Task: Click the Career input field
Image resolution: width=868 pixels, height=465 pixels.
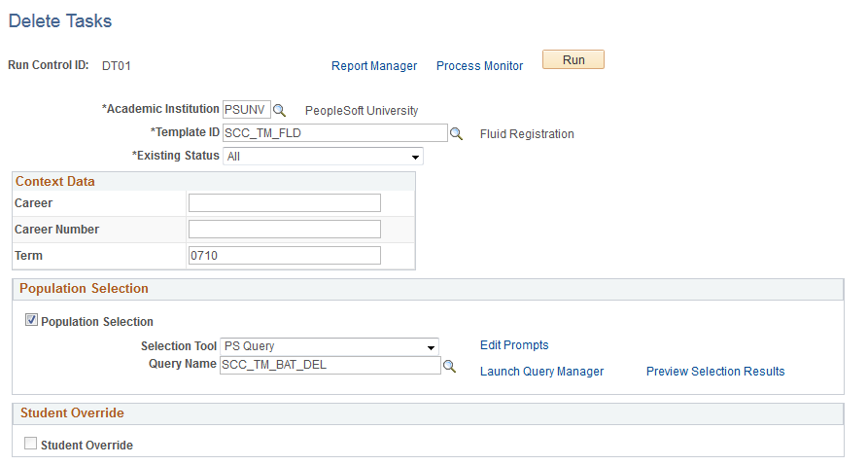Action: coord(285,203)
